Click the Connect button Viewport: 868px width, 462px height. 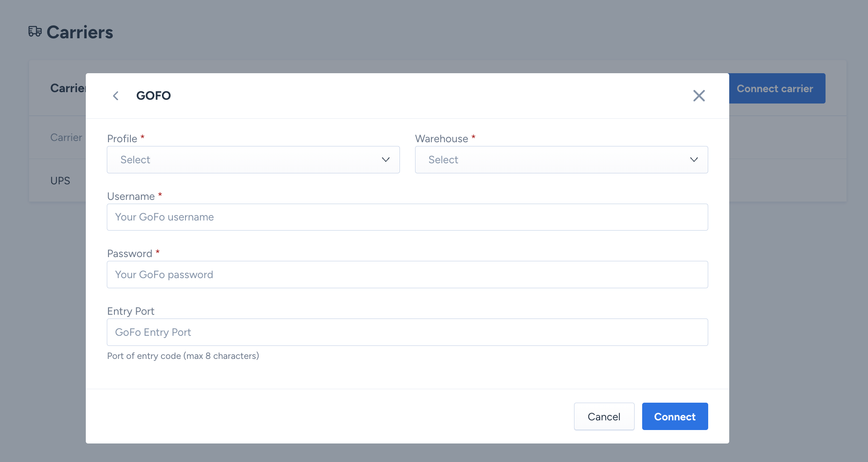pos(675,417)
